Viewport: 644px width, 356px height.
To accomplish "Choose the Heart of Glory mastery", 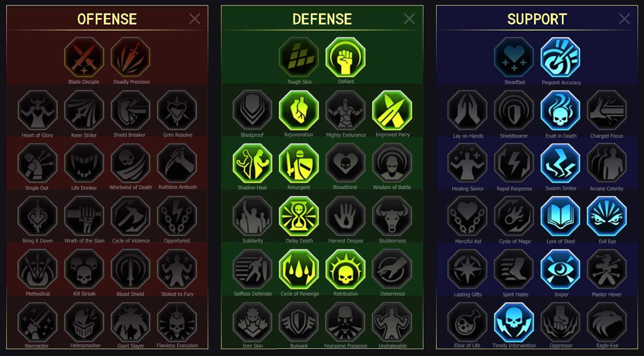I will point(38,110).
